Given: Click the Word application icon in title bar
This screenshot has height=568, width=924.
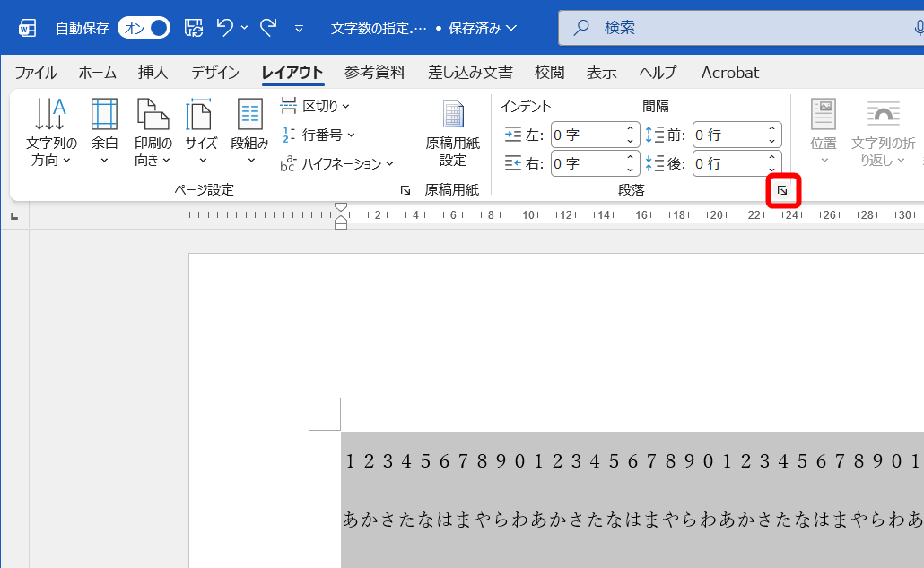Looking at the screenshot, I should (x=27, y=28).
